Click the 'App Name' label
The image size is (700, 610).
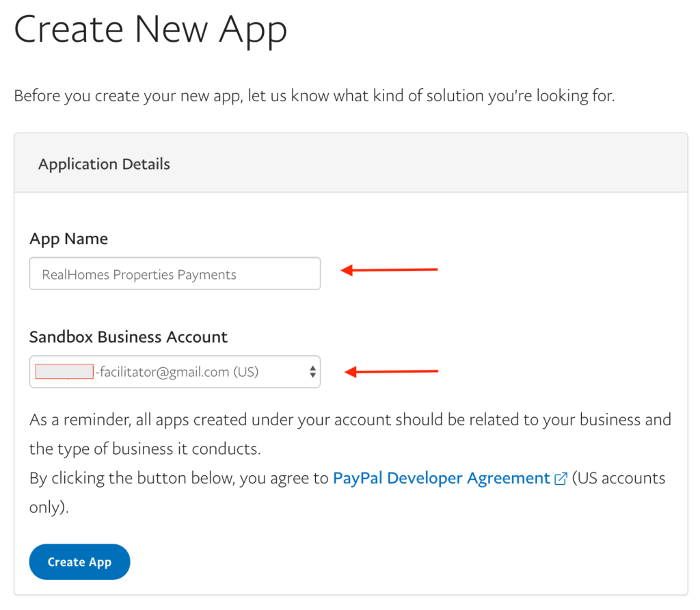tap(69, 239)
